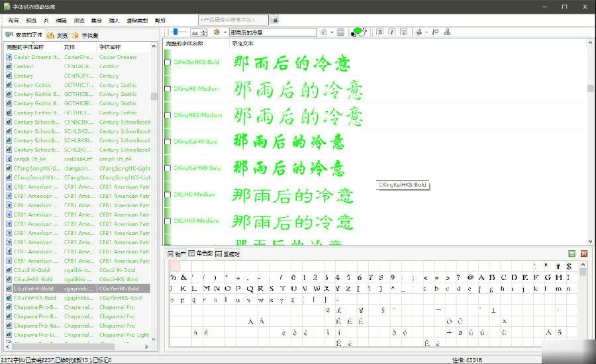Click the 完整的字体名称 preview column header
596x364 pixels.
click(196, 44)
